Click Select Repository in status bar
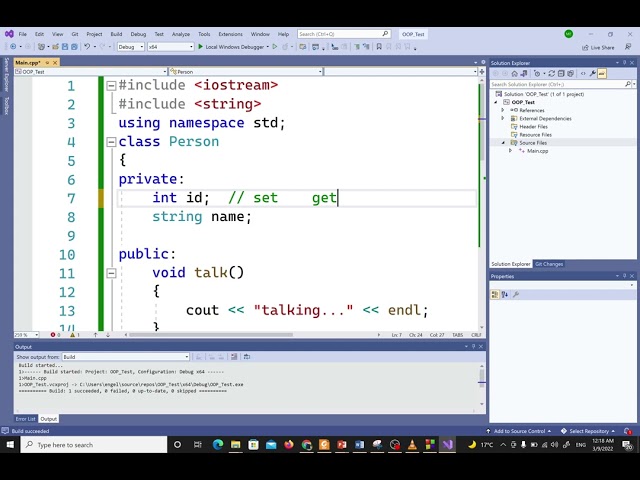The width and height of the screenshot is (640, 480). (x=588, y=431)
